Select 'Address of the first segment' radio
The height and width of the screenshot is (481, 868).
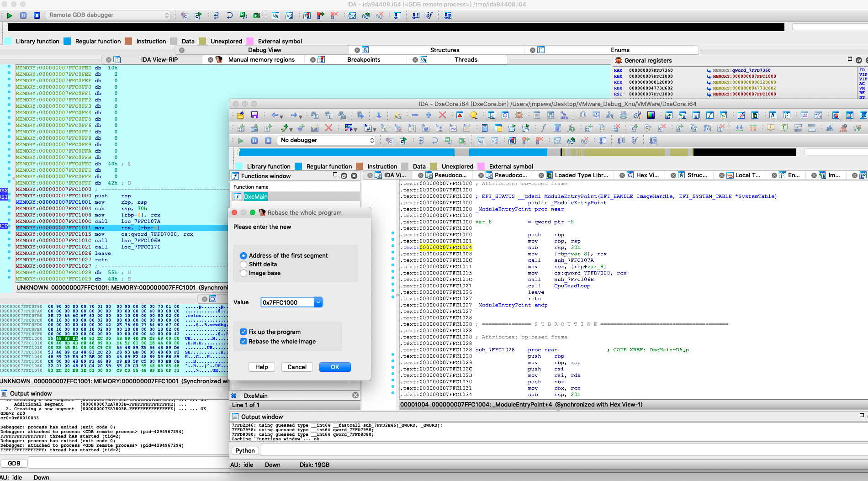(x=243, y=256)
